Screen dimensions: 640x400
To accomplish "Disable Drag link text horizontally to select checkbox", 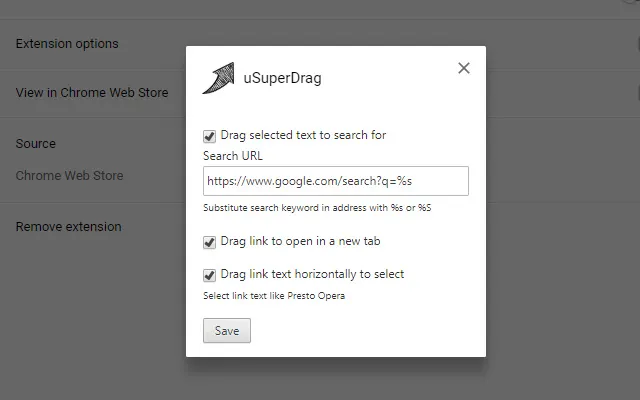I will pos(209,275).
